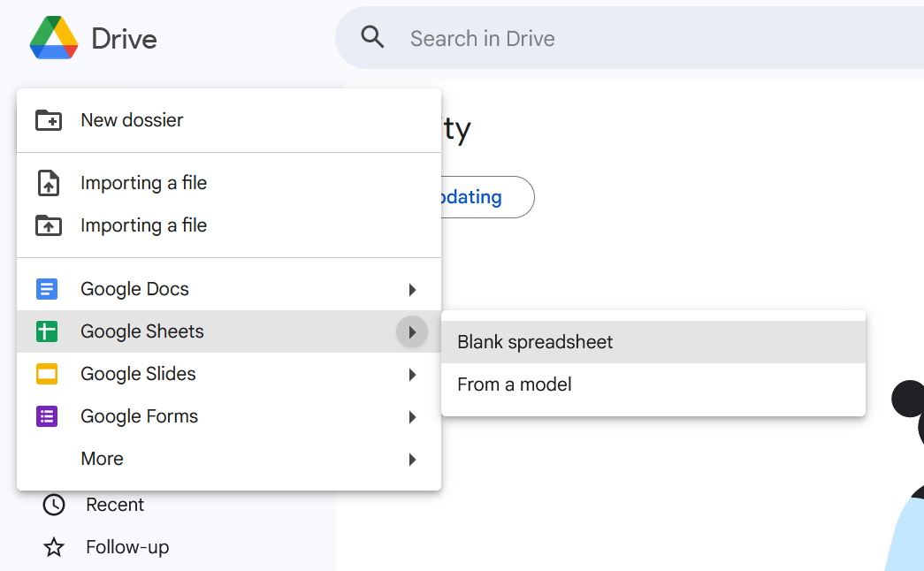The height and width of the screenshot is (571, 924).
Task: Open Follow-up in the sidebar
Action: [127, 547]
